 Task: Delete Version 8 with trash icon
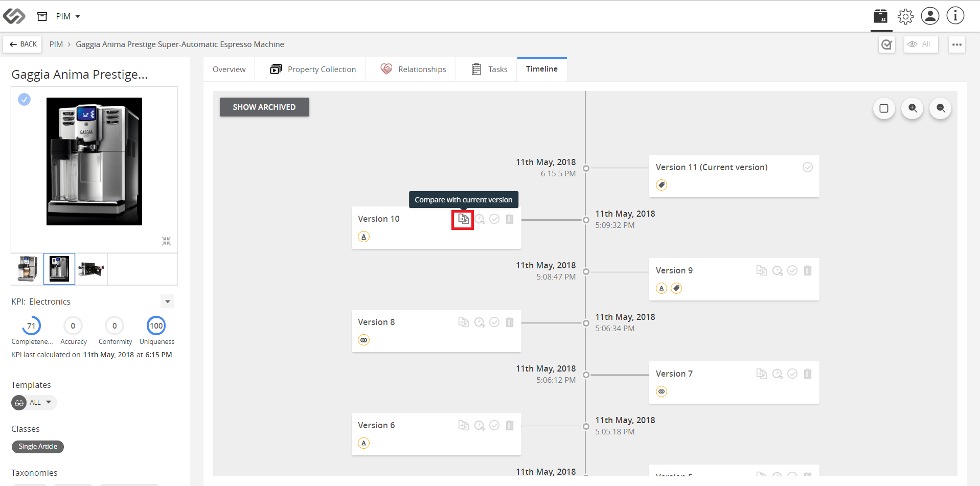tap(510, 322)
